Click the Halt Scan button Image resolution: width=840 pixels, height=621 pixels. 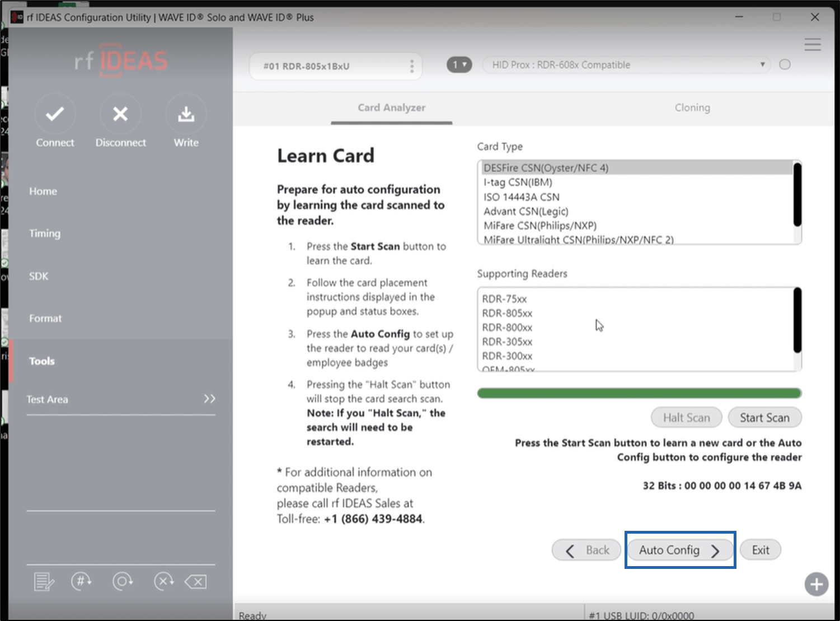click(x=687, y=418)
